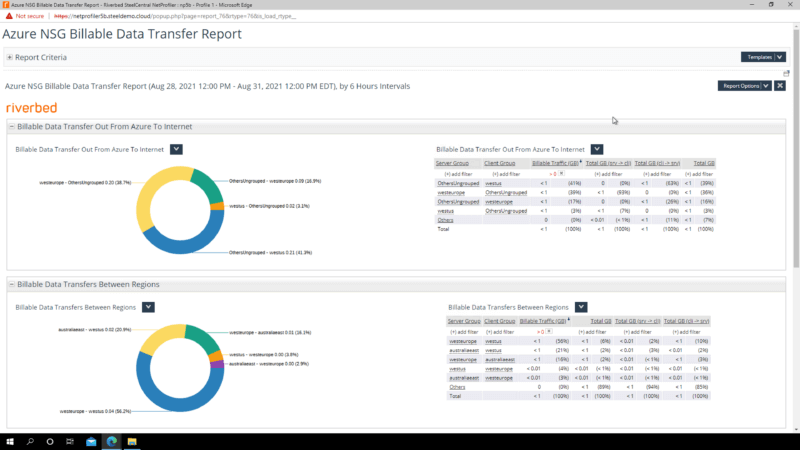This screenshot has height=450, width=800.
Task: Click chart label 'westeurope - westus 0.04 (56.2%)'
Action: coord(95,411)
